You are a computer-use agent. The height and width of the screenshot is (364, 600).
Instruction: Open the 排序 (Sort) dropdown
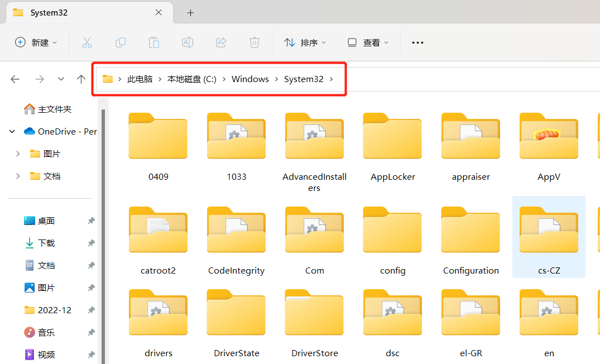pyautogui.click(x=305, y=42)
